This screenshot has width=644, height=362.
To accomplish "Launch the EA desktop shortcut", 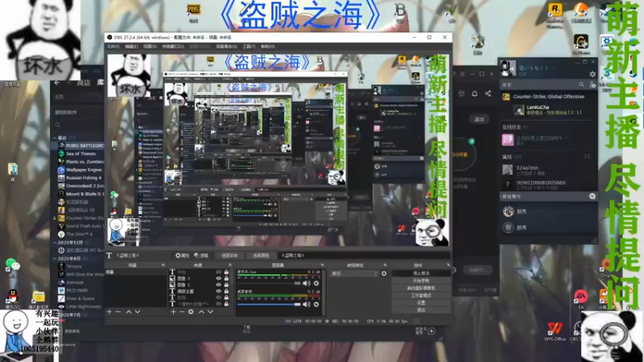I will pyautogui.click(x=580, y=298).
